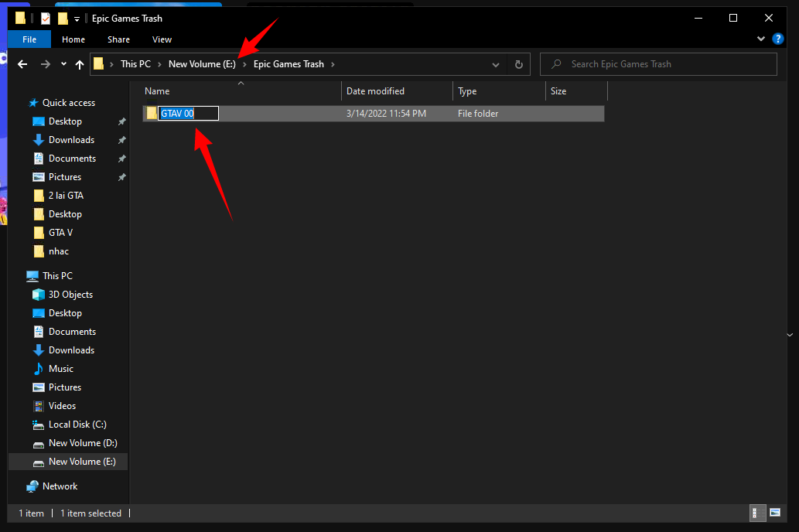Viewport: 799px width, 532px height.
Task: Select the GTAV 00 folder icon
Action: [152, 113]
